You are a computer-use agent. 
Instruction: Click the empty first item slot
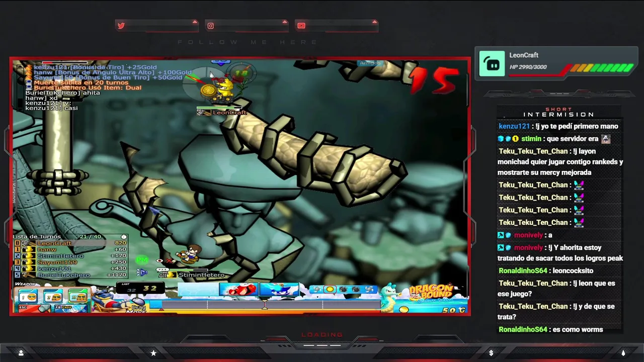[198, 290]
